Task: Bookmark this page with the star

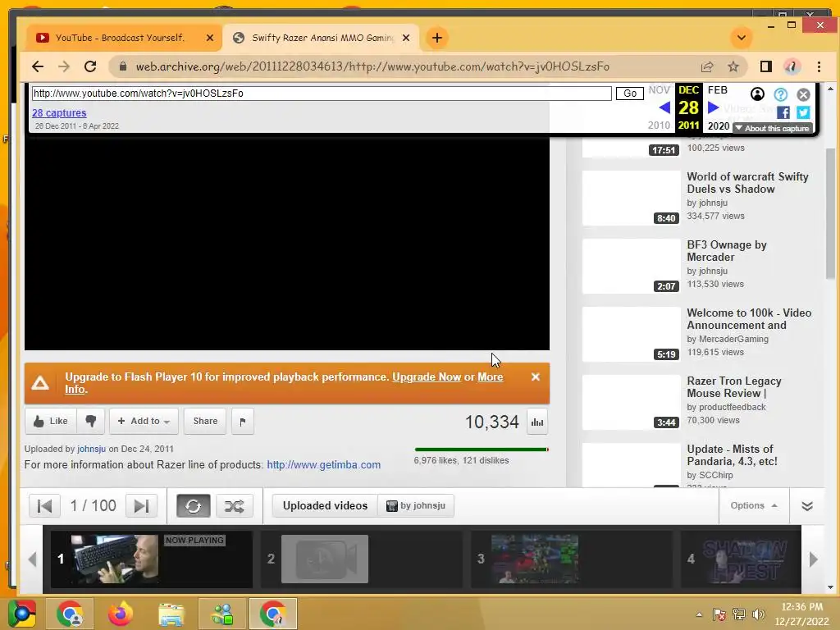Action: [x=733, y=66]
